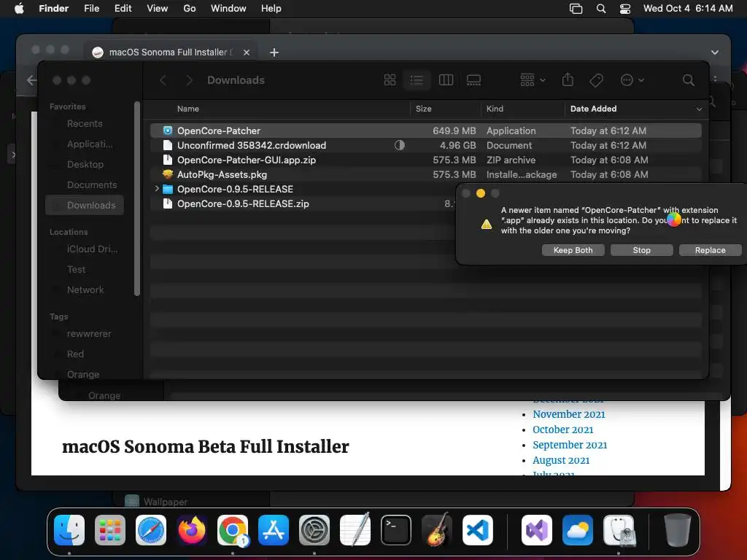Open Control Center in menu bar
747x560 pixels.
tap(625, 9)
